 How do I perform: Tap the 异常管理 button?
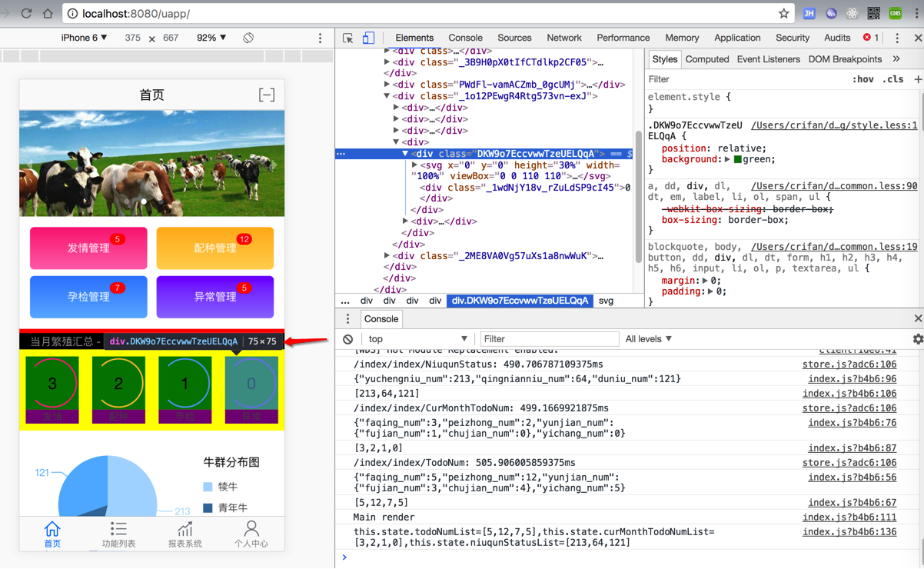click(x=215, y=297)
